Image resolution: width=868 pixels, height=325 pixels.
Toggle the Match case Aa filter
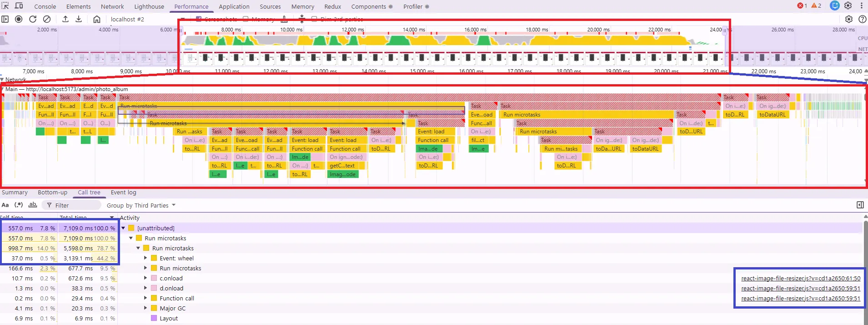pos(5,205)
